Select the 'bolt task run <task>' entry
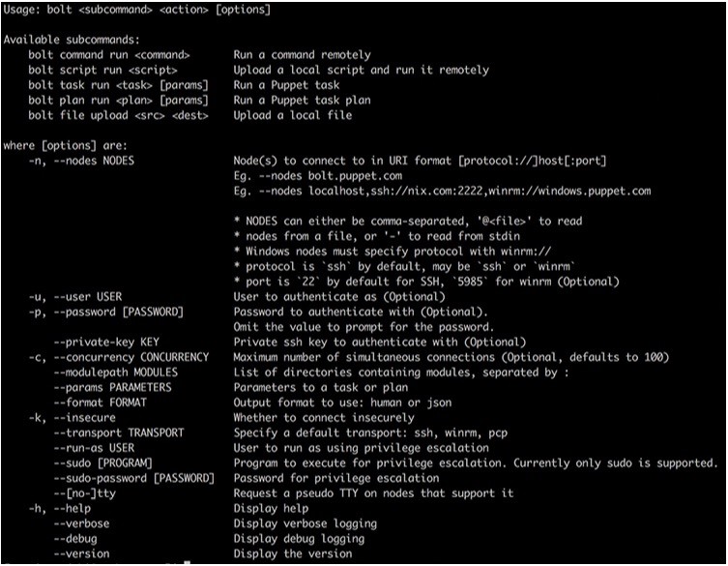The width and height of the screenshot is (728, 566). coord(90,85)
